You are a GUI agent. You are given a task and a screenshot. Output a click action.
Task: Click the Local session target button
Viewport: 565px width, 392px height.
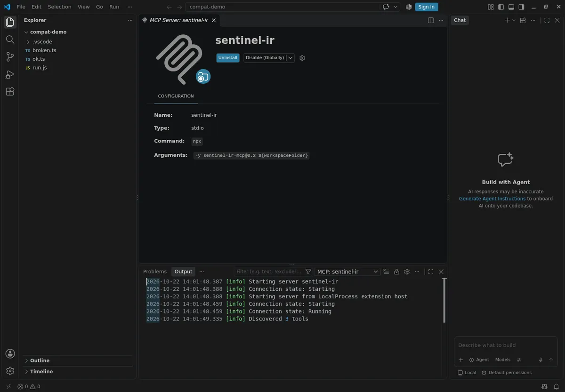tap(467, 373)
